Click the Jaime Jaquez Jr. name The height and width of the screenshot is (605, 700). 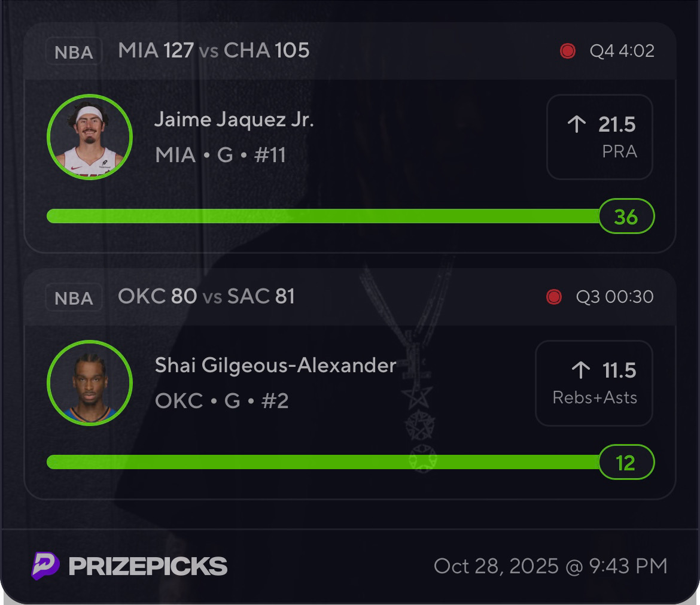pos(234,120)
